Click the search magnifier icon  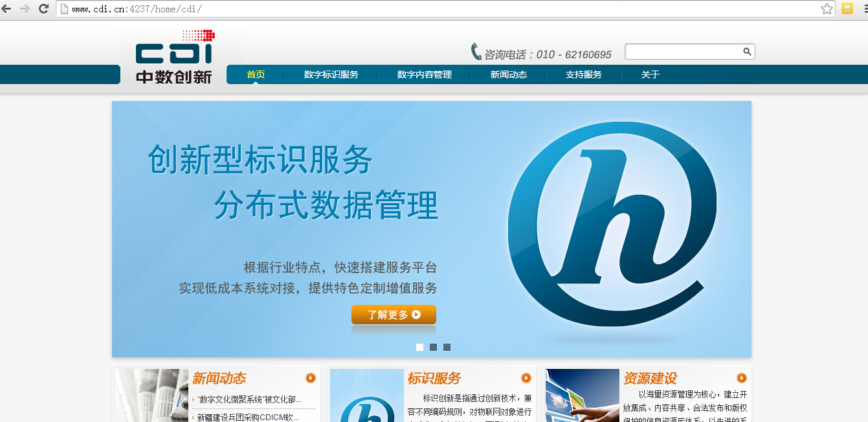746,52
